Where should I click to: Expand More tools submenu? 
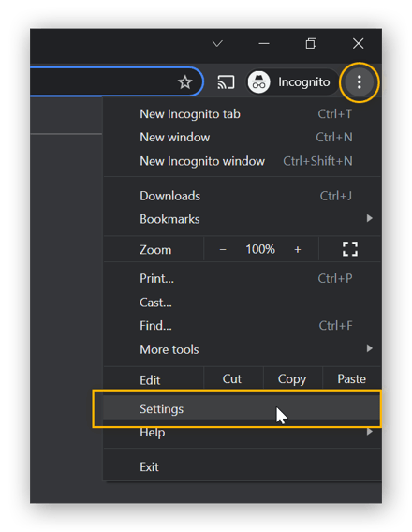[243, 349]
